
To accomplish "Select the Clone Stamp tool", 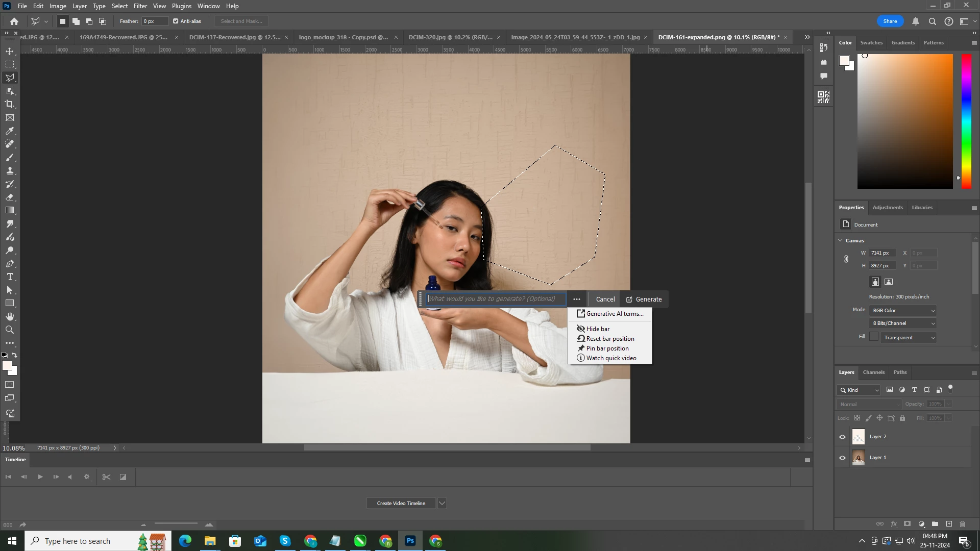I will click(10, 171).
